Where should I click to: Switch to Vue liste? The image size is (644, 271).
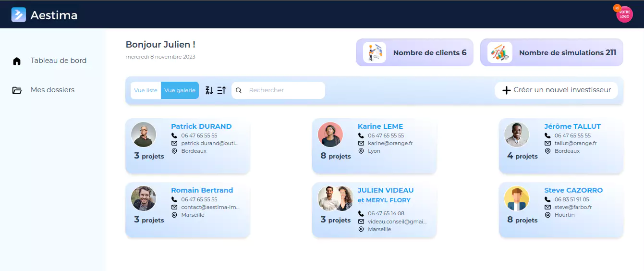pyautogui.click(x=146, y=90)
